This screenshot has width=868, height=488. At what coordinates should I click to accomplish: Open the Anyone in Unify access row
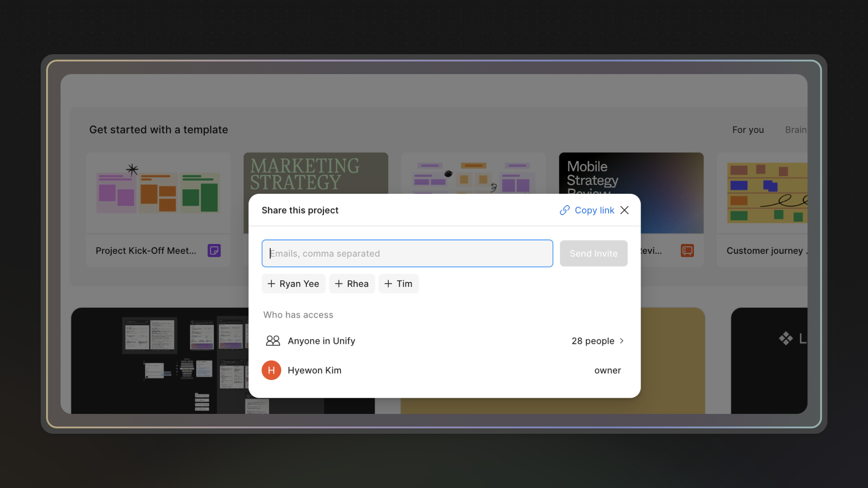coord(321,341)
